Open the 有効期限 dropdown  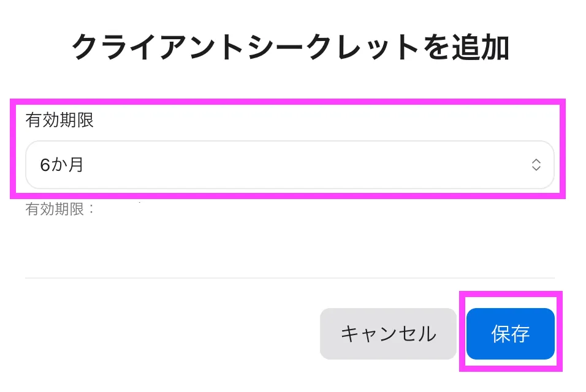click(x=289, y=165)
